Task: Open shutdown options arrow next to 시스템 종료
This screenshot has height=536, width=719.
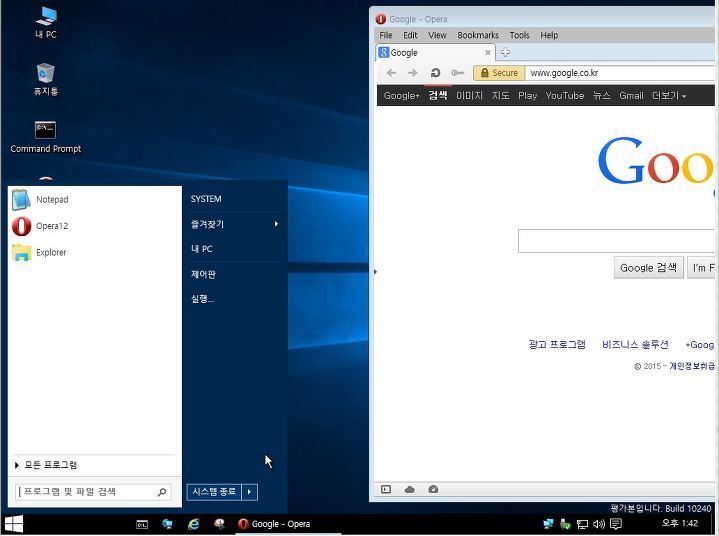Action: click(x=249, y=492)
